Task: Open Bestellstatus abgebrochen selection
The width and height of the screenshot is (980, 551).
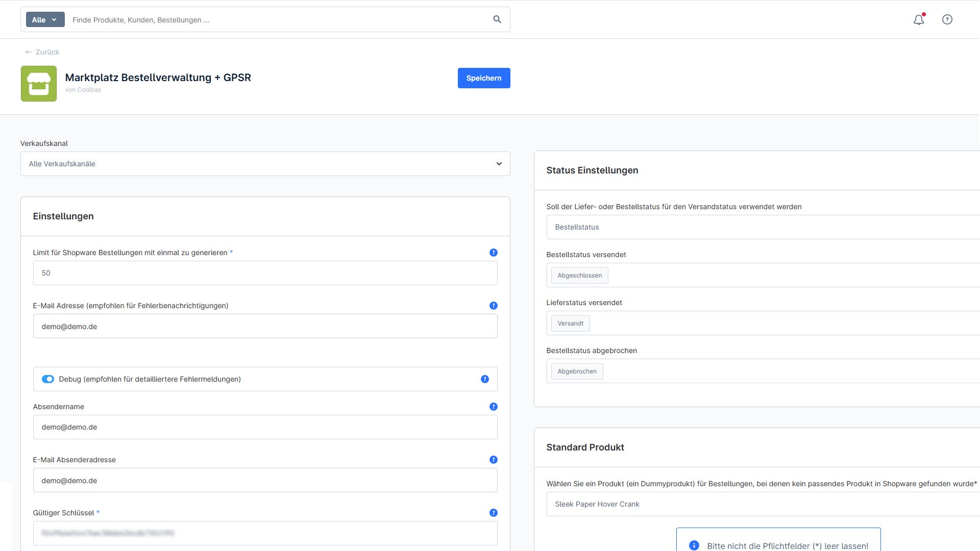Action: pyautogui.click(x=763, y=371)
